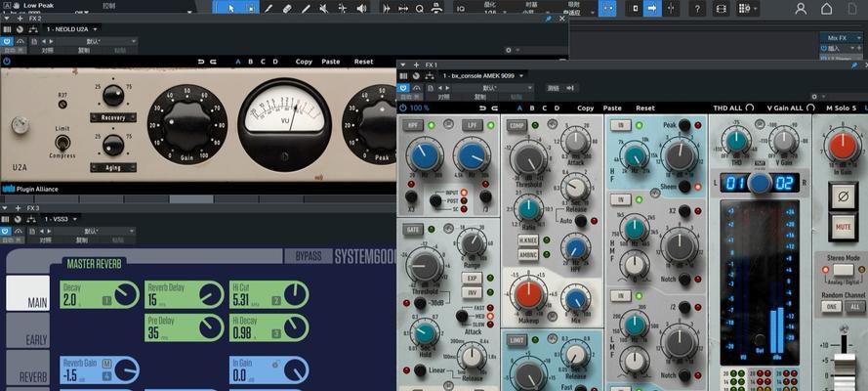Click the gear settings icon in the FX 1 window

[x=813, y=97]
